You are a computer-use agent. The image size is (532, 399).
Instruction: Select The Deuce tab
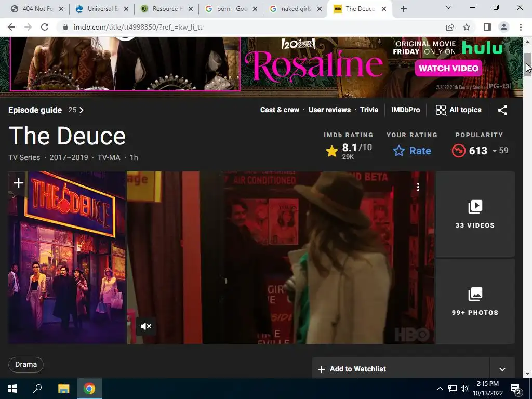[x=360, y=9]
